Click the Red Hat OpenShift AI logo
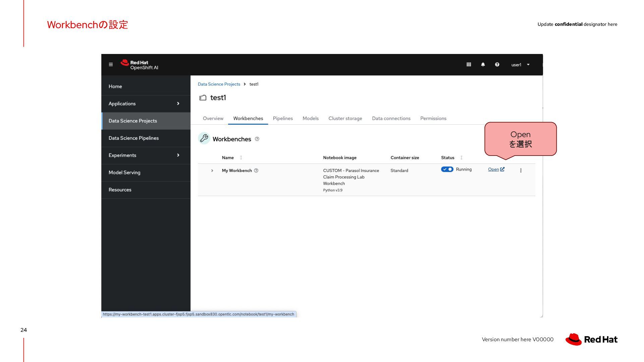 [139, 65]
